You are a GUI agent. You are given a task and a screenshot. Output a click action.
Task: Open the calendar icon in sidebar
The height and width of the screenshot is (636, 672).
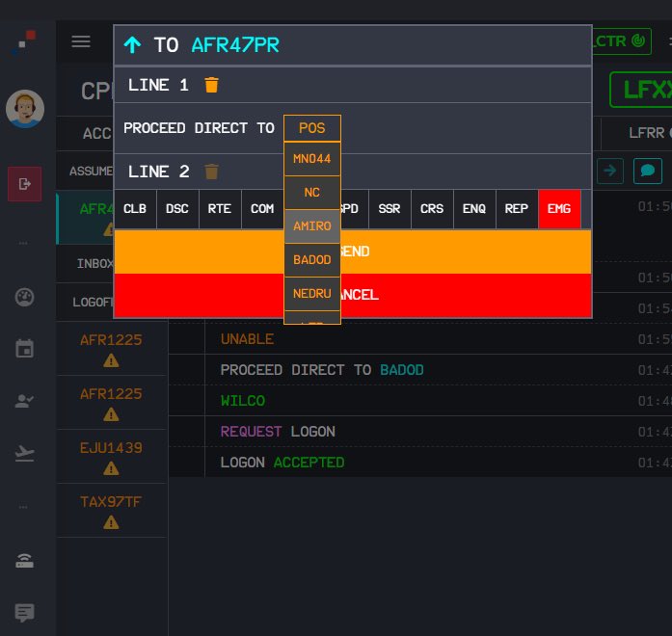[x=24, y=348]
